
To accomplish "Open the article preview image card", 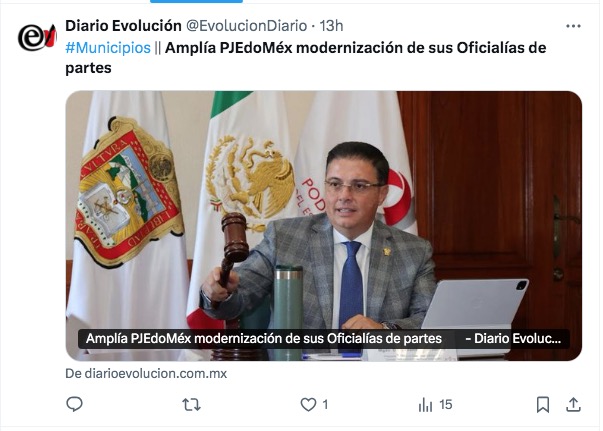I will coord(323,226).
